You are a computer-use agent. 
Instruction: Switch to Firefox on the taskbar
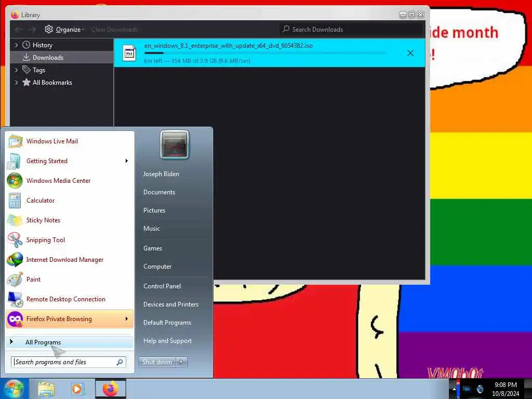click(x=111, y=389)
